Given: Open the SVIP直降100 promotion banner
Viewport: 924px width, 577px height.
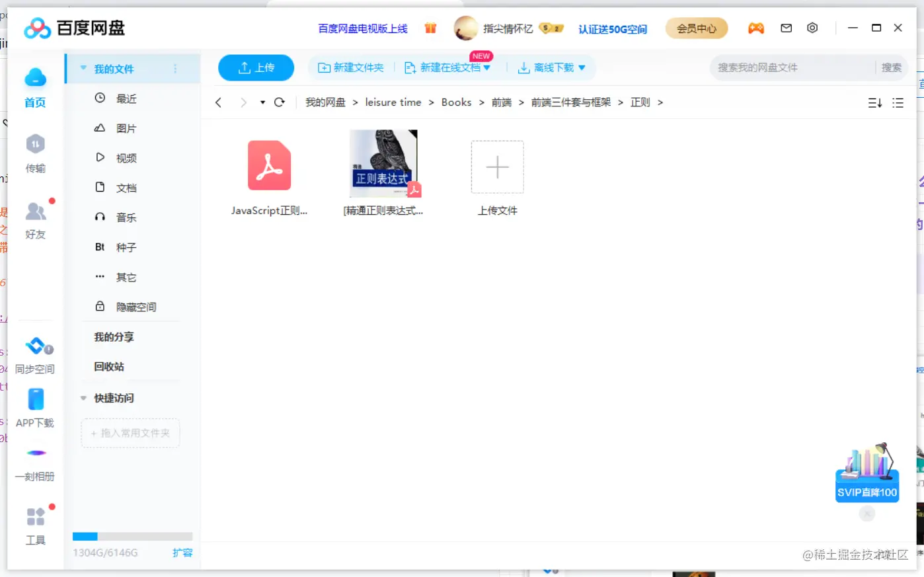Looking at the screenshot, I should click(x=867, y=473).
